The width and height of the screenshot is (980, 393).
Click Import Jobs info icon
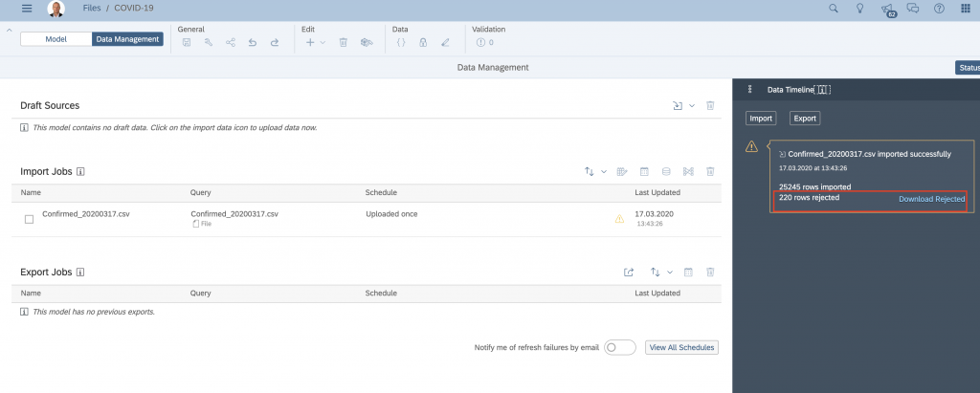pyautogui.click(x=80, y=171)
